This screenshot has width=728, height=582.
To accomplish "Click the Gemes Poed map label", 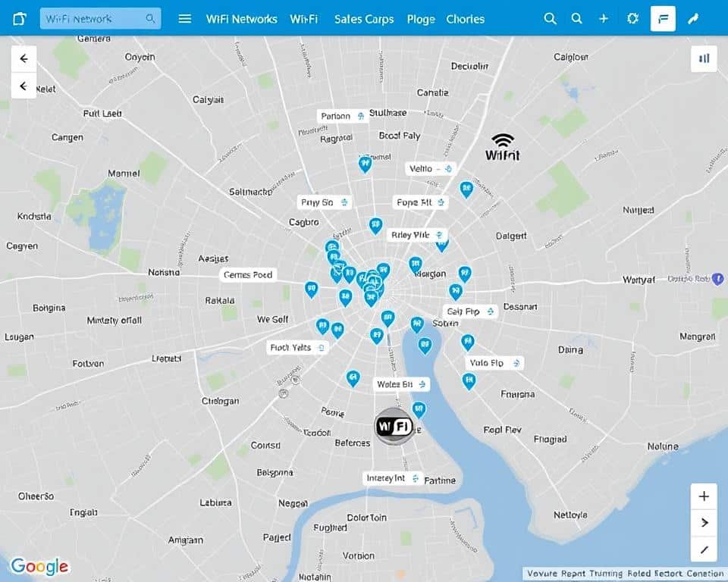I will tap(248, 275).
